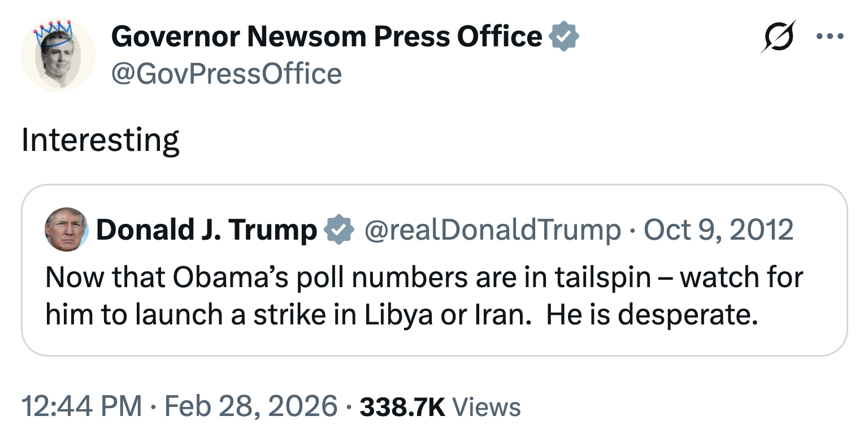Click the Grok slash-circle icon

[778, 37]
